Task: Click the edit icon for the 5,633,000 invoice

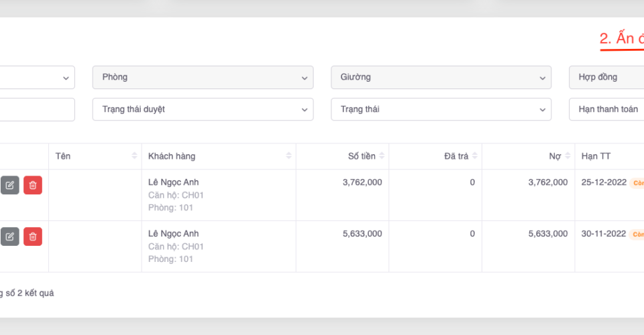Action: [9, 237]
